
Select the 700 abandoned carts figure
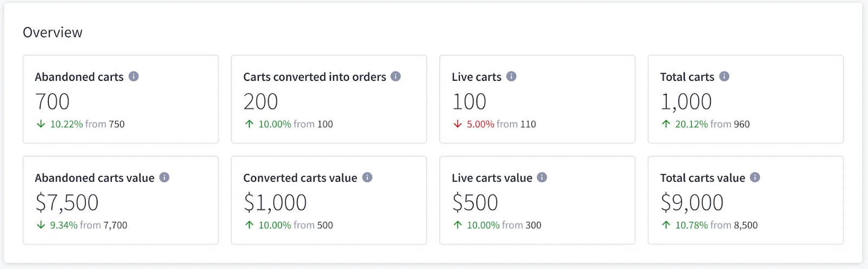tap(52, 101)
